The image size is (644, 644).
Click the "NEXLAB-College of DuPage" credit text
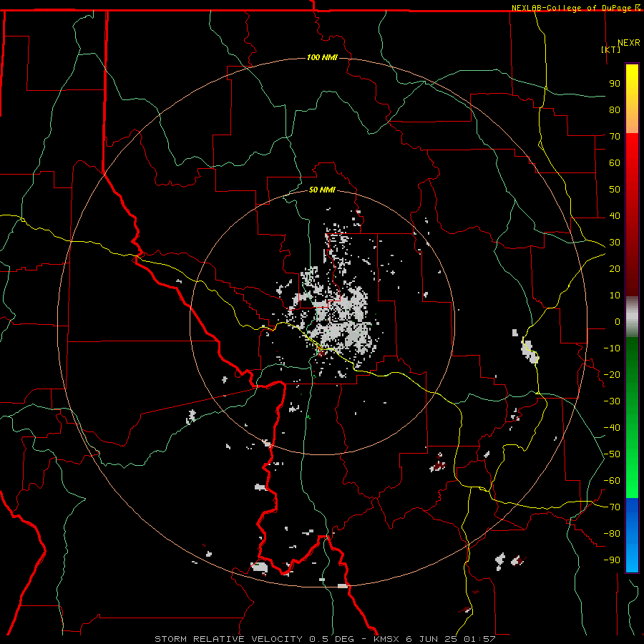click(572, 8)
